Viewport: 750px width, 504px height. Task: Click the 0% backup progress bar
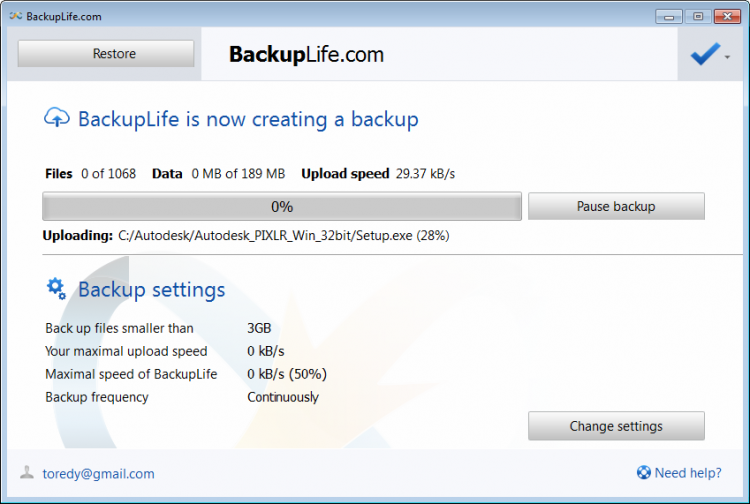[282, 207]
